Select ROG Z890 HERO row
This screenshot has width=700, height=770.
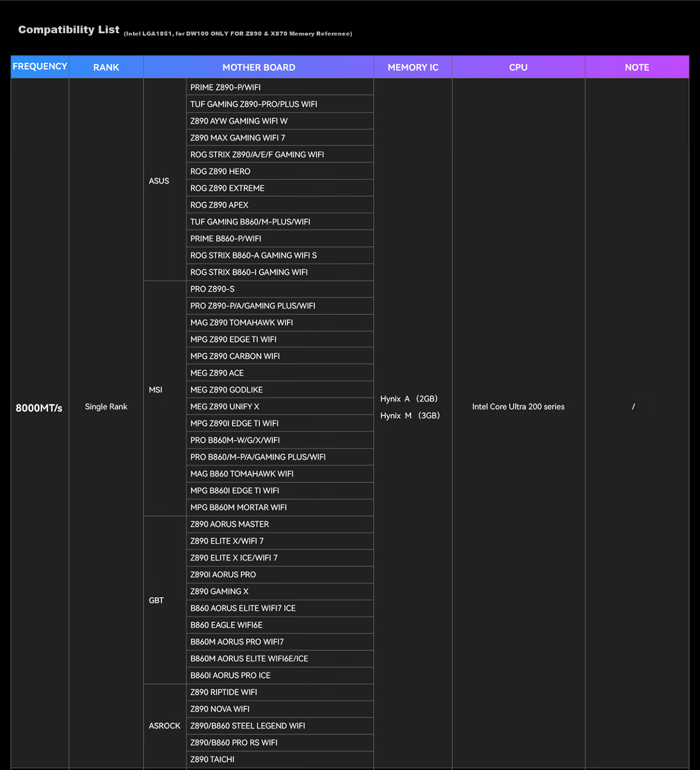click(x=280, y=171)
